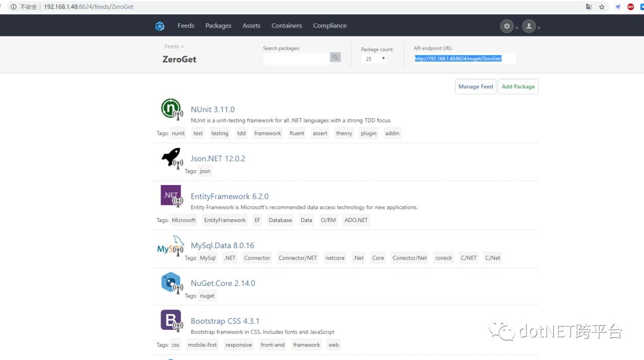Click the 'front-end' tag
644x360 pixels.
pos(273,345)
